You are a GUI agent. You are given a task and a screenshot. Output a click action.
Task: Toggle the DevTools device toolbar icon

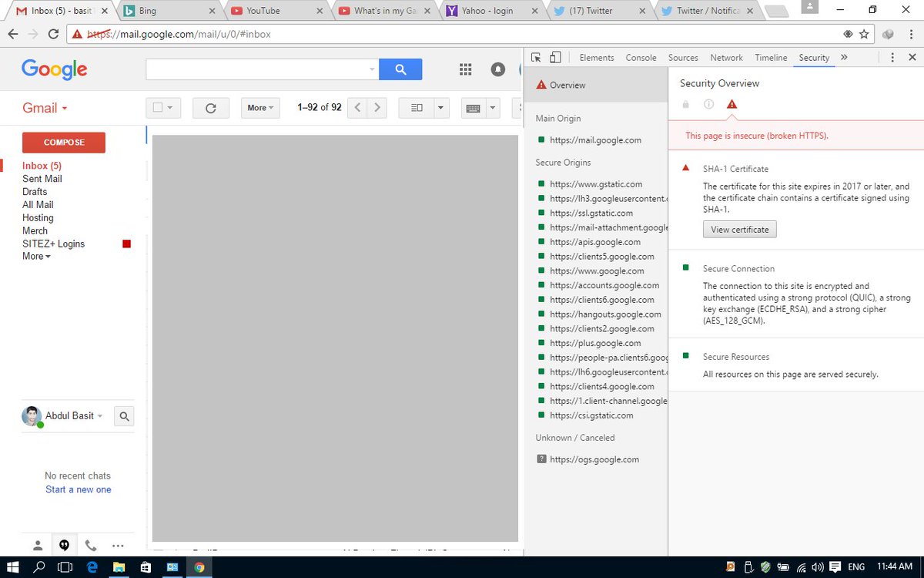[554, 58]
